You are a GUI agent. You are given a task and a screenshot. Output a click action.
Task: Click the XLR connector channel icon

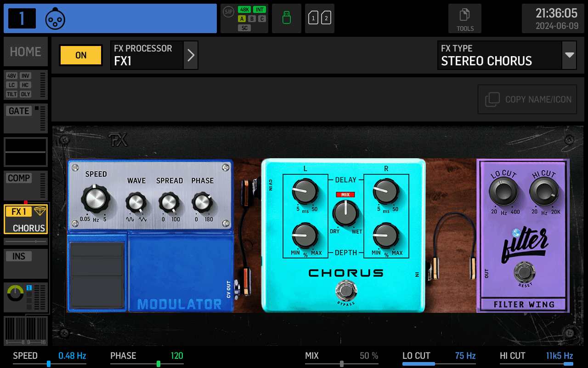[55, 18]
